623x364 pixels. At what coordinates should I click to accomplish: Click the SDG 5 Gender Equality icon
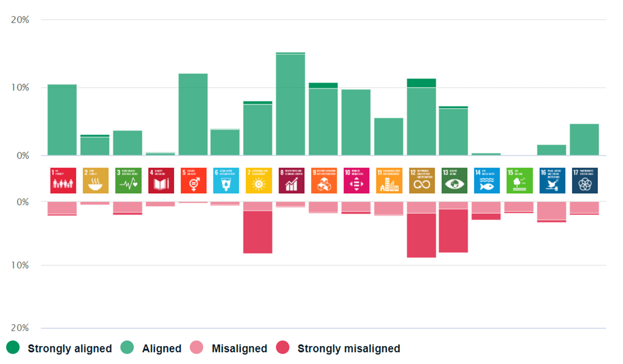coord(193,180)
